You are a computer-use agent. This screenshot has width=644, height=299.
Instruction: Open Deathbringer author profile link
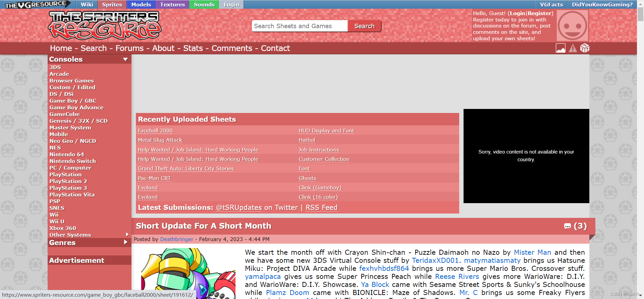click(x=177, y=239)
